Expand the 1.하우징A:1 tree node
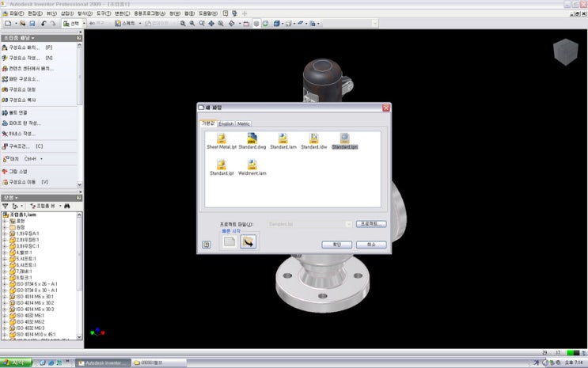 pyautogui.click(x=5, y=233)
